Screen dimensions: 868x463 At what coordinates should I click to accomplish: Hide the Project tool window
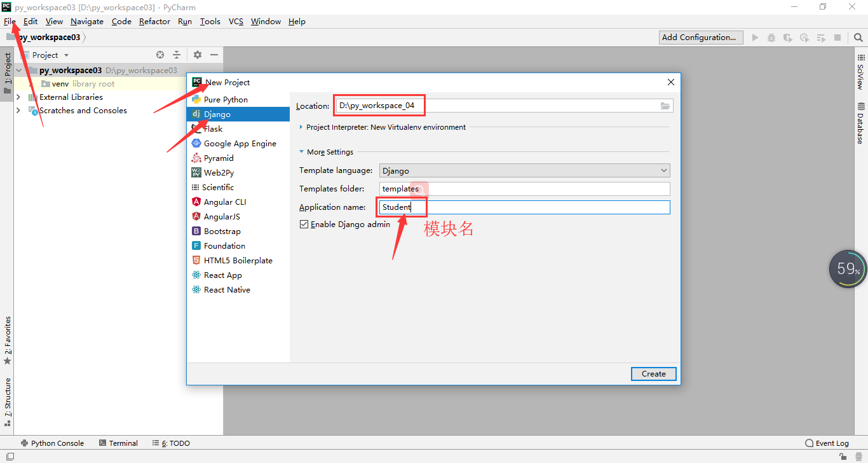(x=214, y=55)
